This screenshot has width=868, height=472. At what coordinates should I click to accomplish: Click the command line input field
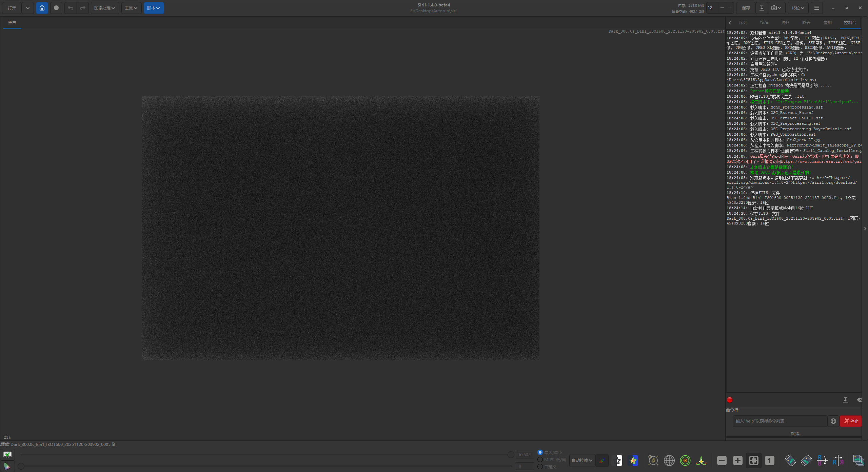pos(779,421)
